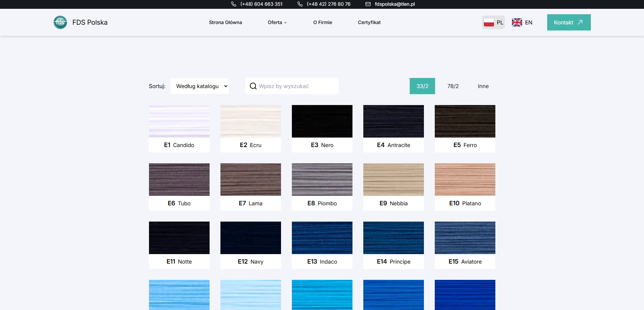
Task: Select the E11 Notte color swatch
Action: click(179, 245)
